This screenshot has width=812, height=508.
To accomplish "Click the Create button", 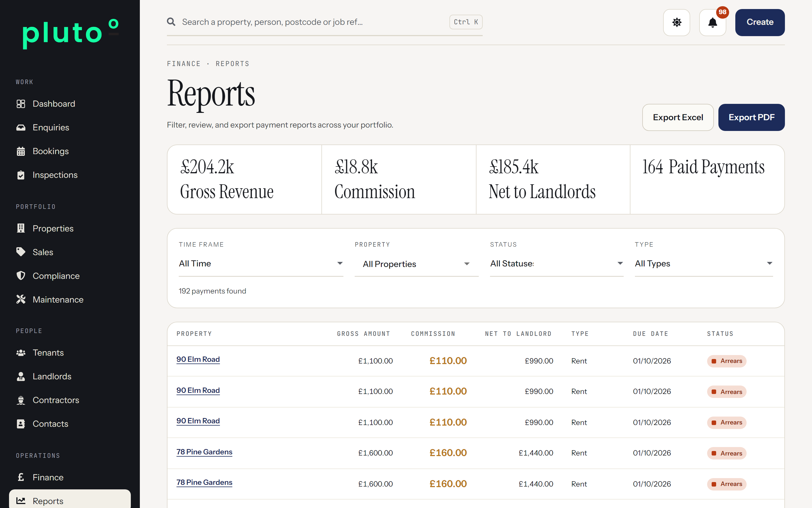I will point(760,23).
